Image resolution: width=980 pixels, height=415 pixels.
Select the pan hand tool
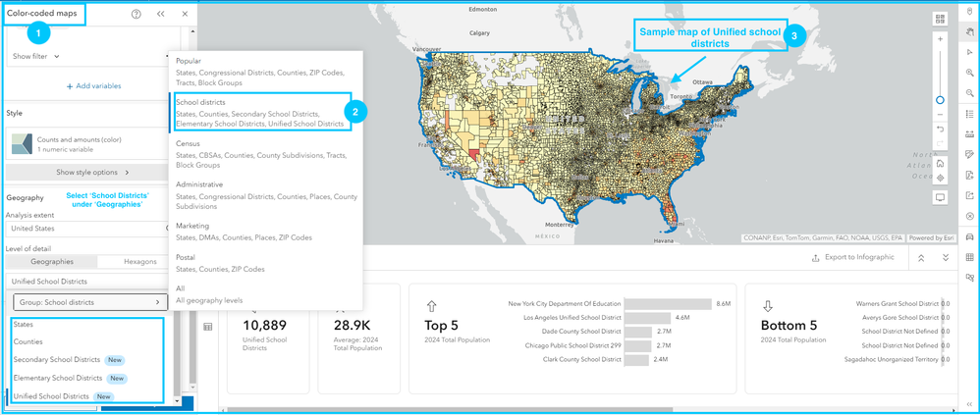969,32
